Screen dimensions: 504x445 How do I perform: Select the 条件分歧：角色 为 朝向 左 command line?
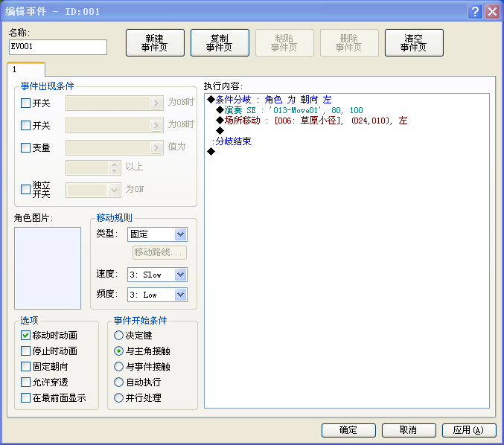(x=269, y=100)
